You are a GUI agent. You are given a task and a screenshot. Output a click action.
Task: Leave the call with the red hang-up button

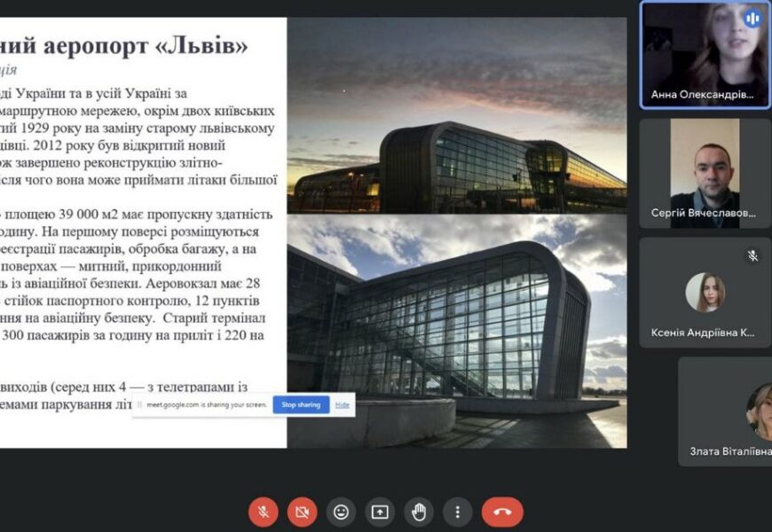click(x=502, y=512)
